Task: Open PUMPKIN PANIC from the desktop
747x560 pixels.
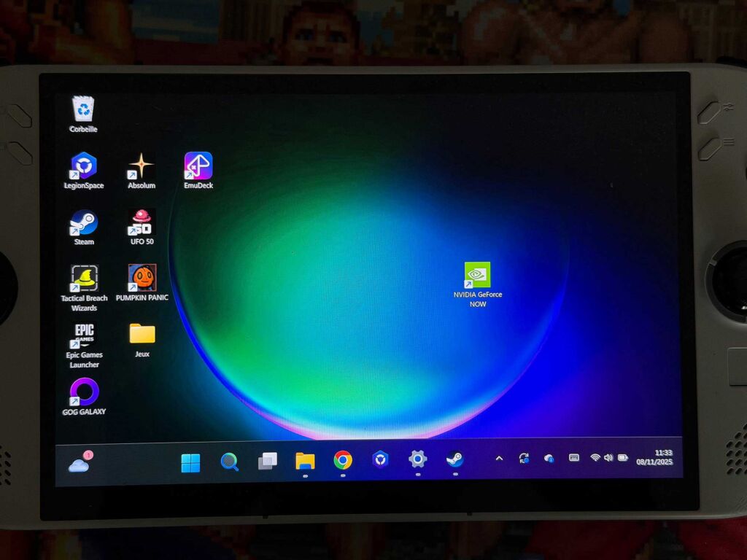Action: pyautogui.click(x=143, y=277)
